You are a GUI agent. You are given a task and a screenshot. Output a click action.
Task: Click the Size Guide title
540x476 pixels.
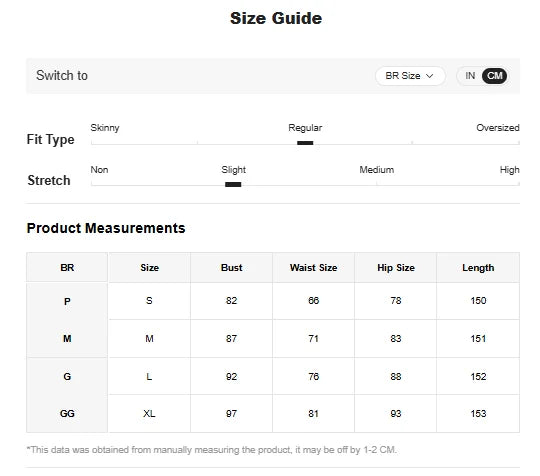pos(276,18)
